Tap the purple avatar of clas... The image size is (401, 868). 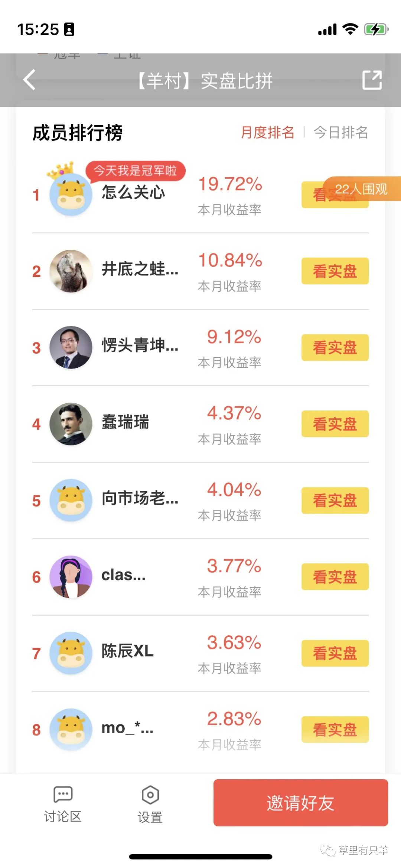click(71, 576)
